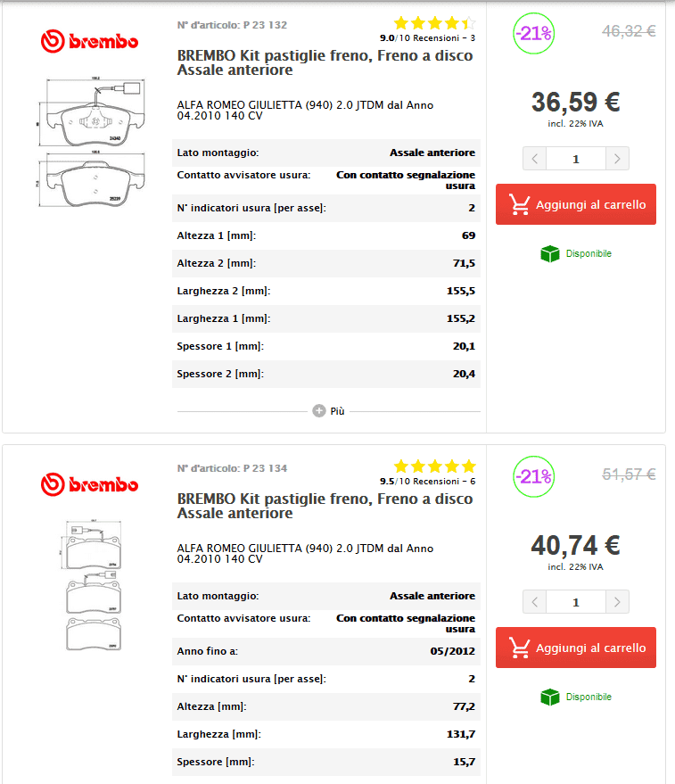Click the star rating on P 23 132
Viewport: 675px width, 784px height.
pyautogui.click(x=434, y=23)
